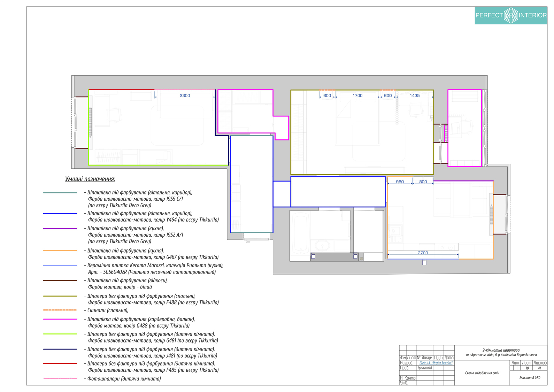The height and width of the screenshot is (392, 554).
Task: Select the 1435 dimension label
Action: tap(414, 95)
